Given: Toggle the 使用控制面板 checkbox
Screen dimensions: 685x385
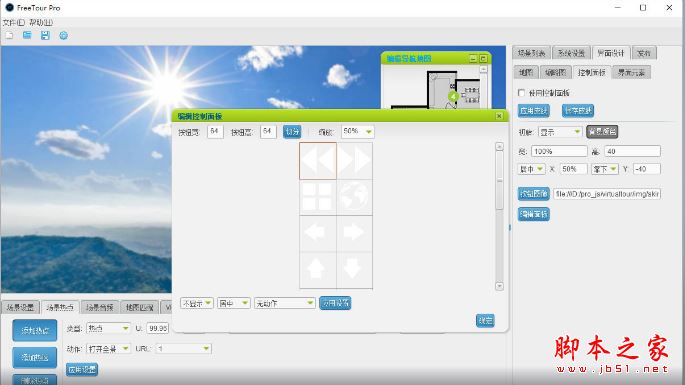Looking at the screenshot, I should pyautogui.click(x=521, y=93).
